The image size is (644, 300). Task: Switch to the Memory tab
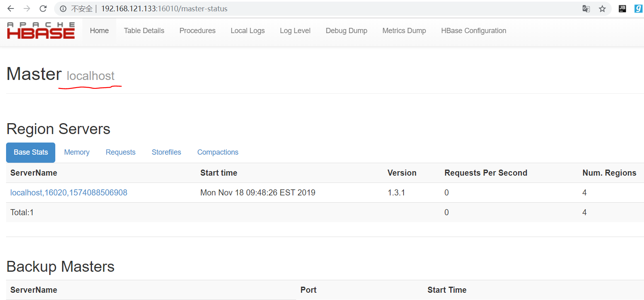coord(77,152)
